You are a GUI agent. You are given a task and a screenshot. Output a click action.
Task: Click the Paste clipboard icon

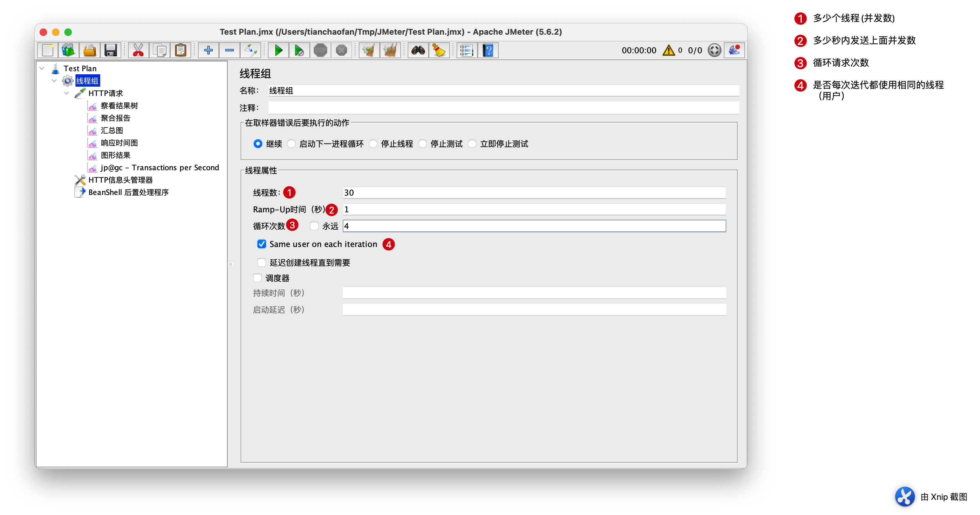coord(180,50)
